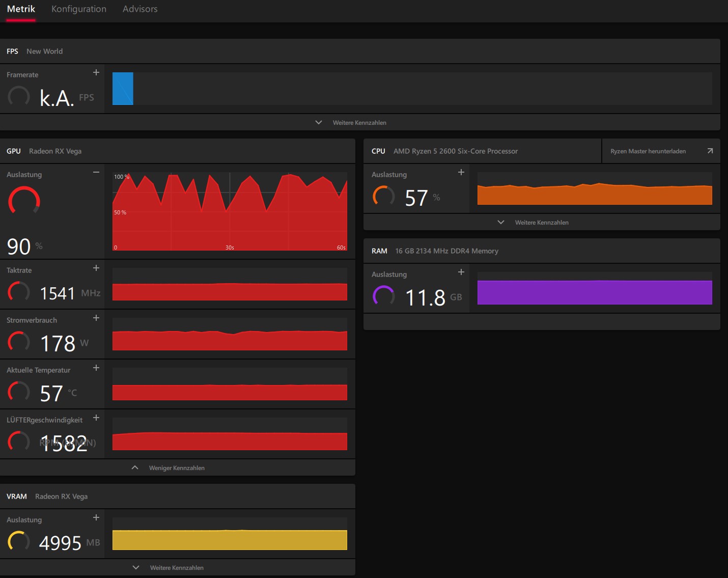
Task: Open the Konfiguration tab
Action: point(79,9)
